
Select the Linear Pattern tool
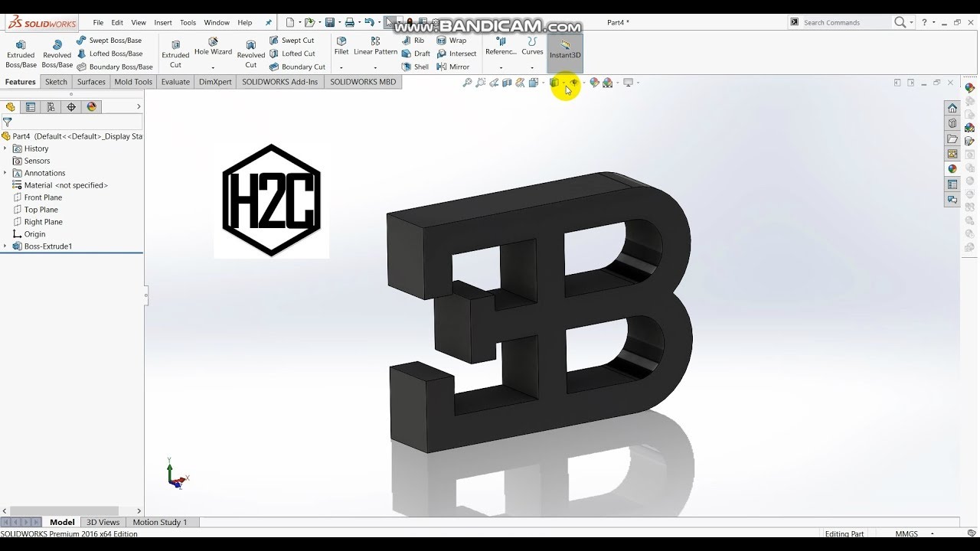[375, 47]
